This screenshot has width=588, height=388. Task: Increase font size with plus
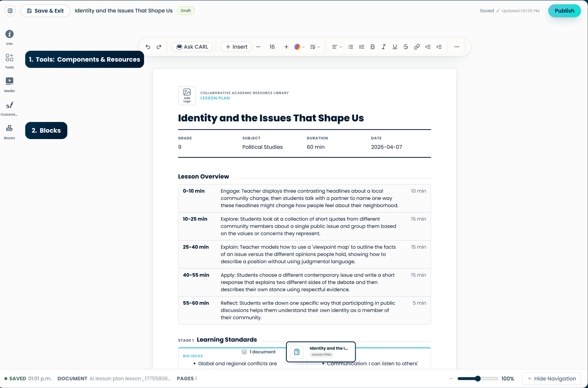click(286, 47)
